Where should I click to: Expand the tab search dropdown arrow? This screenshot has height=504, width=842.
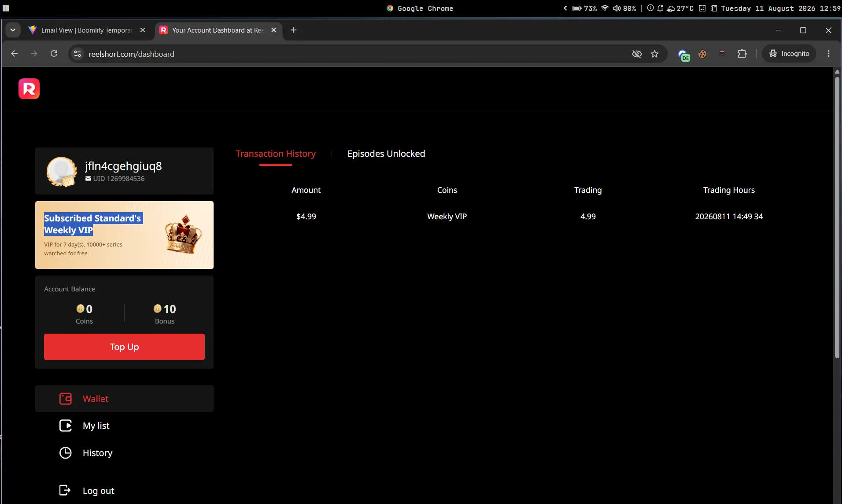click(x=13, y=30)
